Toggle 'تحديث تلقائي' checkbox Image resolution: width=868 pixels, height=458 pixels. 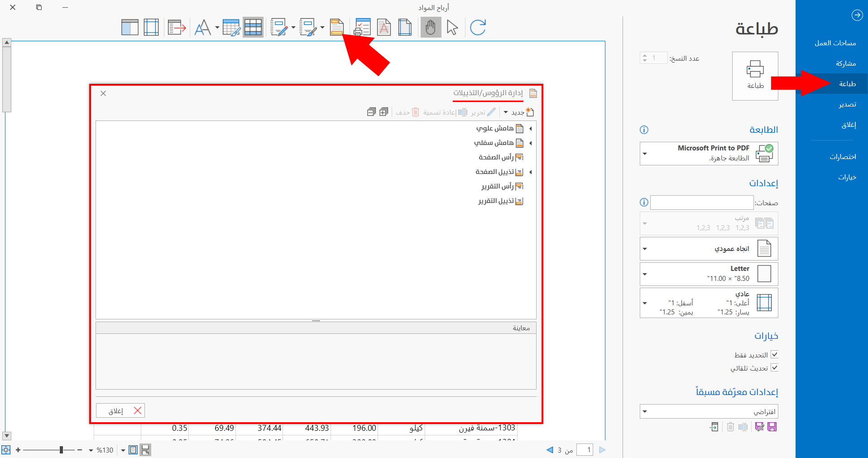tap(774, 368)
